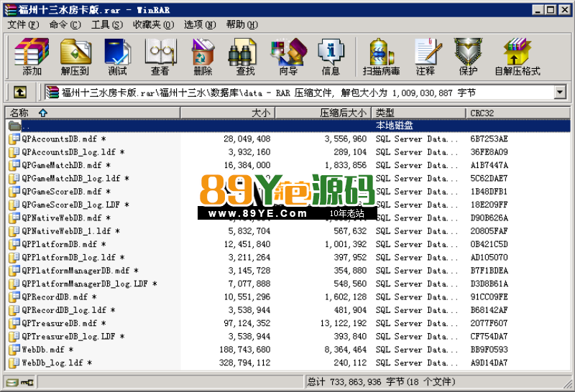Expand the archive path dropdown arrow
Viewport: 575px width, 392px height.
(x=560, y=93)
